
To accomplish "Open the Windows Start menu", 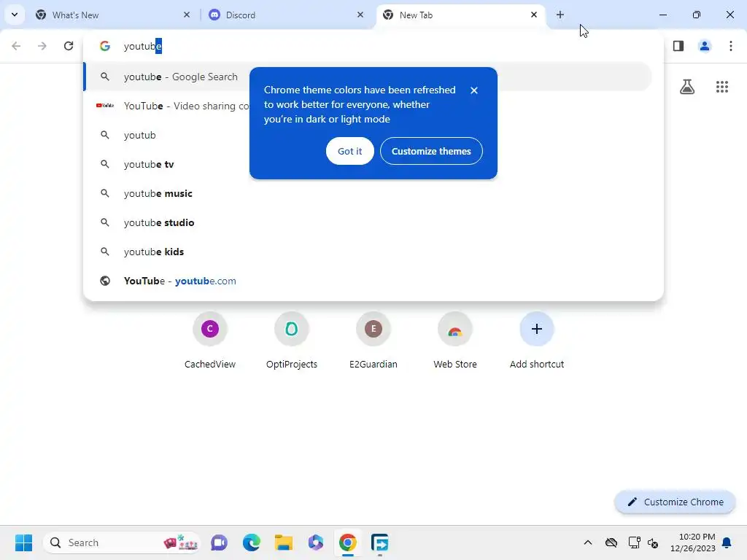I will point(24,542).
